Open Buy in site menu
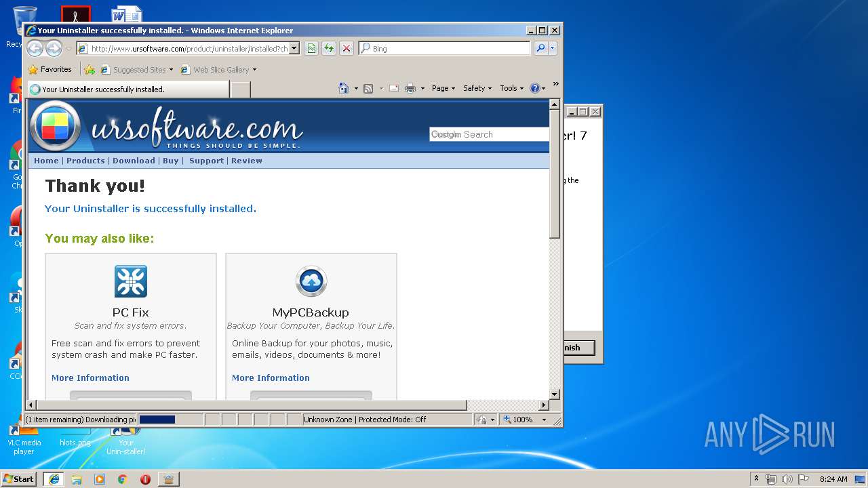 pyautogui.click(x=171, y=161)
